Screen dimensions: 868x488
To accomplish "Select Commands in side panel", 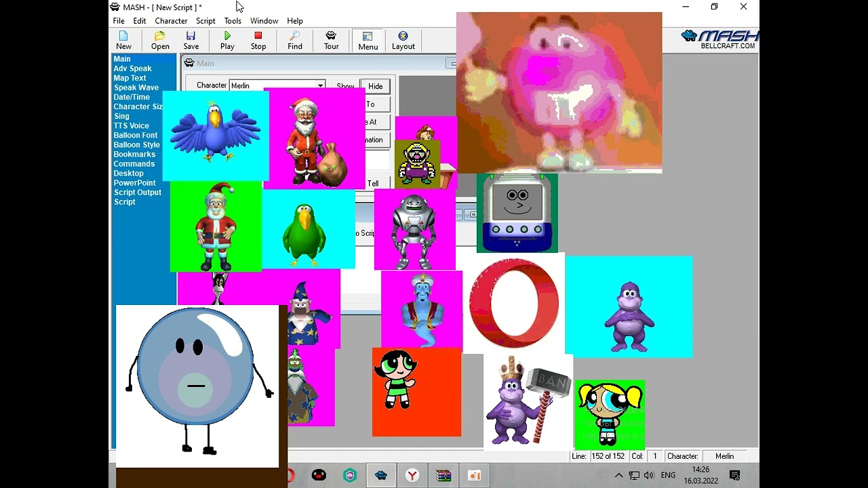I will [x=134, y=163].
